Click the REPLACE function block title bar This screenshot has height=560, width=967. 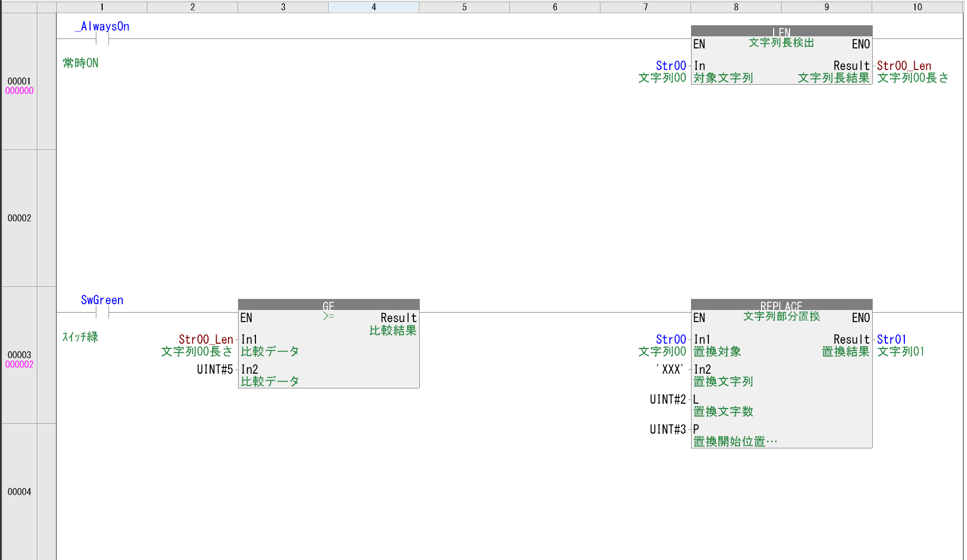coord(781,305)
